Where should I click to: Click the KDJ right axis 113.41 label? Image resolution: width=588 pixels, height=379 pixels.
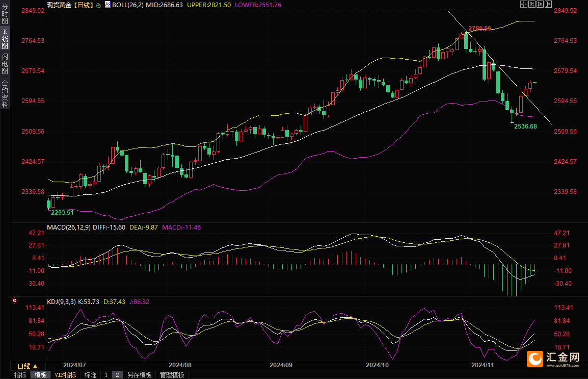click(x=564, y=308)
